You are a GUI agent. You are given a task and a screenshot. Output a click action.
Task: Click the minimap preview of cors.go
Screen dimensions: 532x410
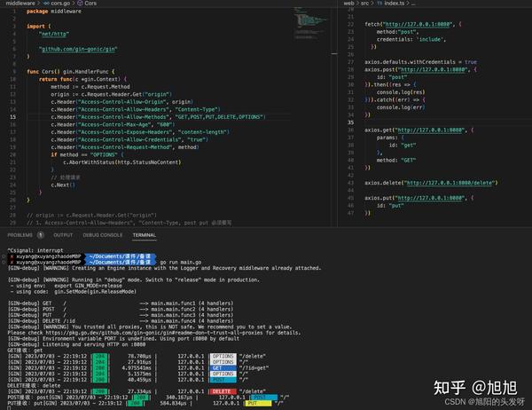309,22
